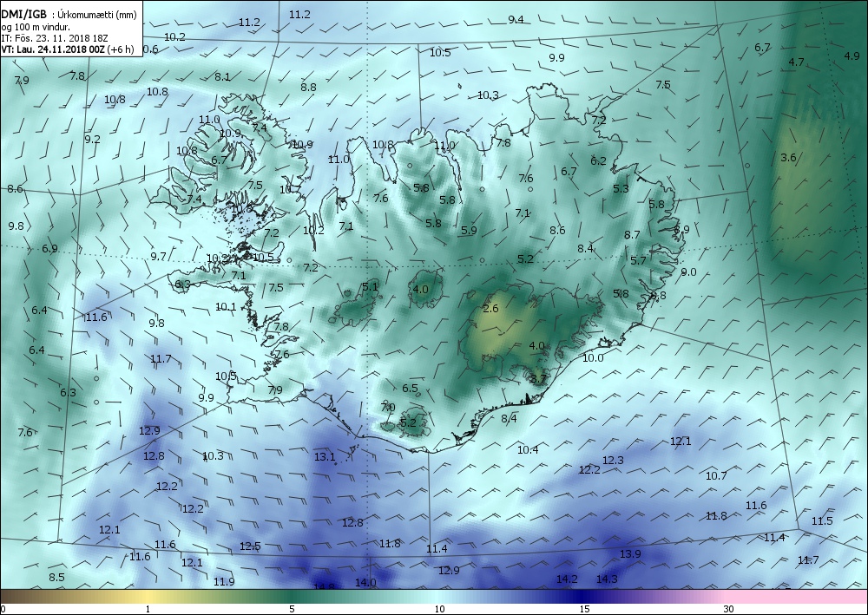The height and width of the screenshot is (615, 868).
Task: Click the 10.0 value off the southeast coast
Action: tap(593, 358)
